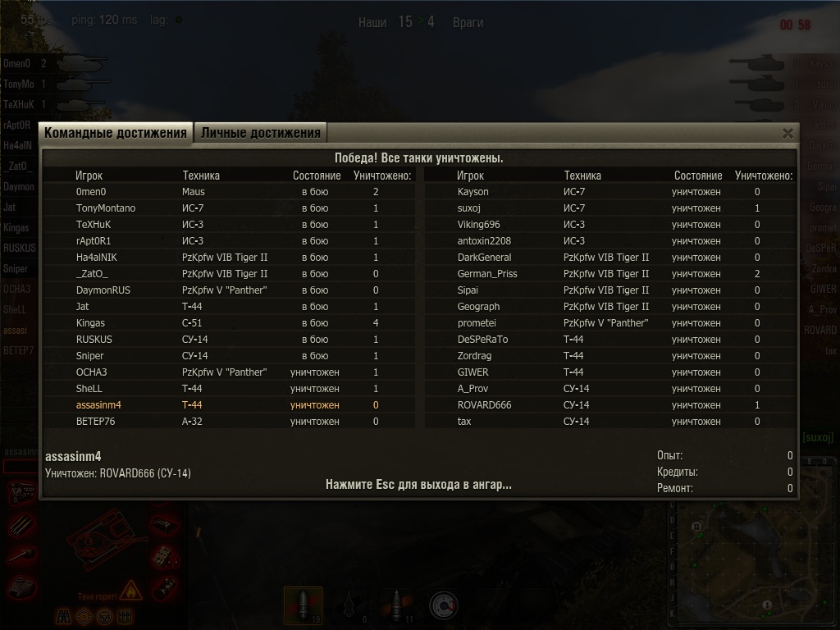Close the battle results window
840x630 pixels.
(x=787, y=134)
